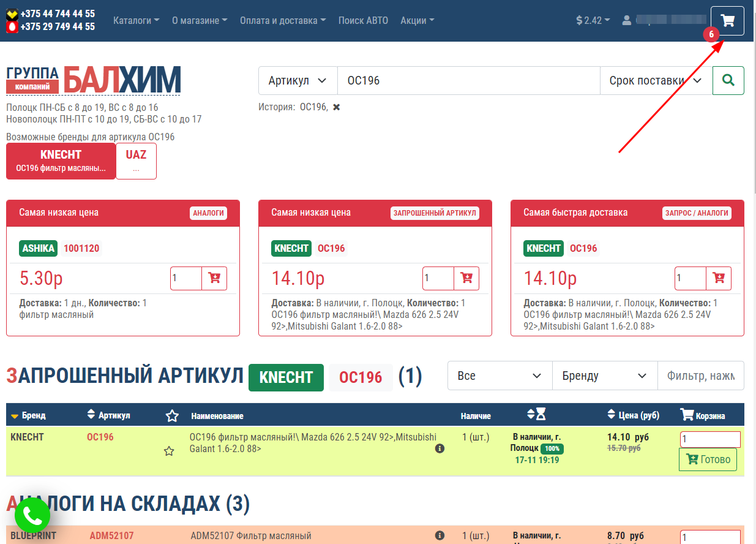
Task: Clear search history with the X icon
Action: [x=336, y=107]
